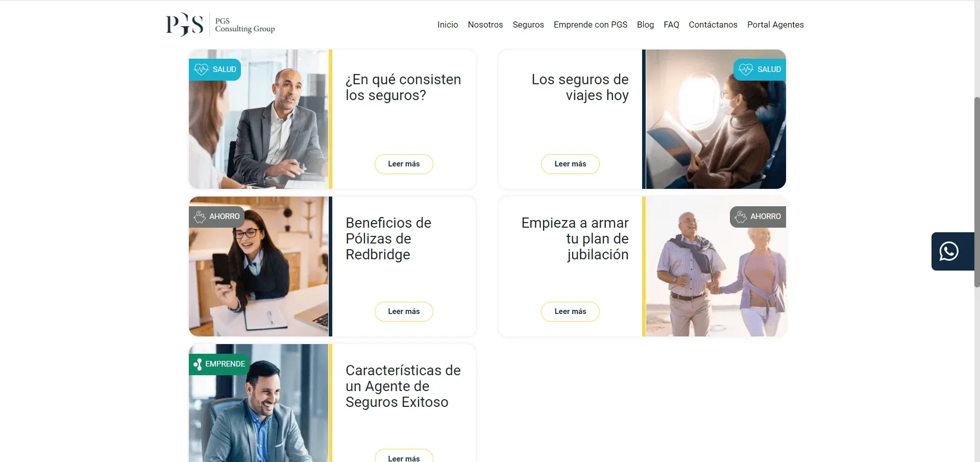Viewport: 980px width, 462px height.
Task: Go to the Nosotros page
Action: coord(485,25)
